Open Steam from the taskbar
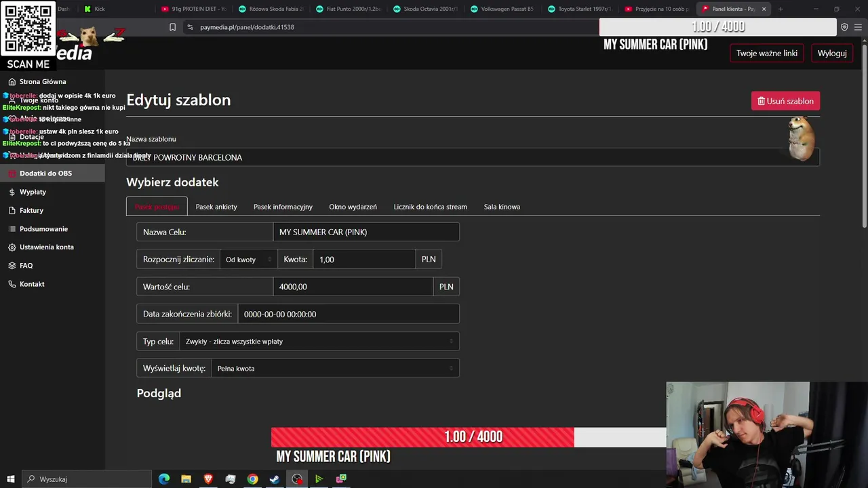The width and height of the screenshot is (868, 488). [x=275, y=479]
